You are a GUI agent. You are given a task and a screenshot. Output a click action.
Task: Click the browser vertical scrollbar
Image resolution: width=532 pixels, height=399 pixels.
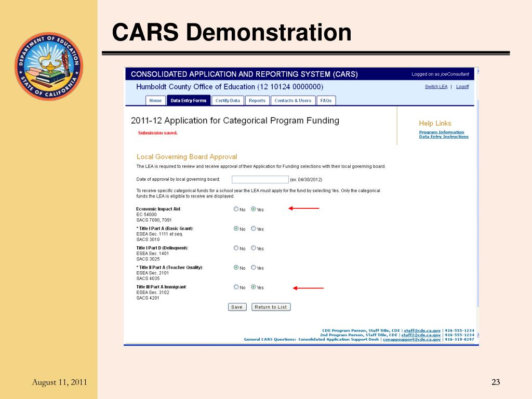tap(478, 204)
